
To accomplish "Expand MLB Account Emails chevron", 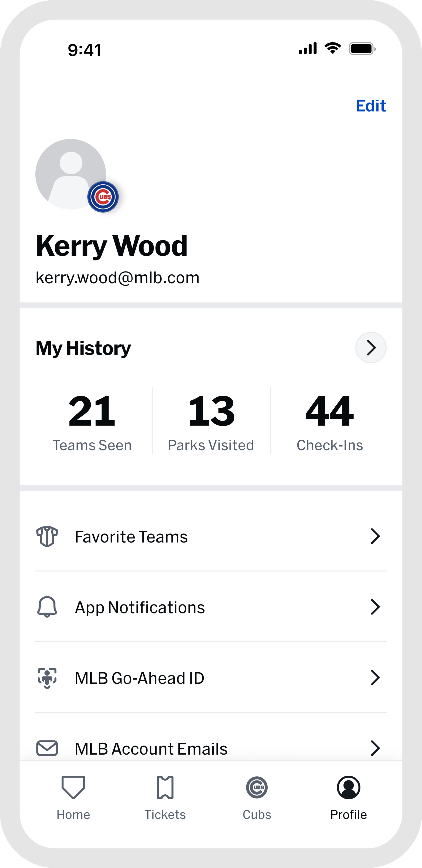I will tap(375, 748).
